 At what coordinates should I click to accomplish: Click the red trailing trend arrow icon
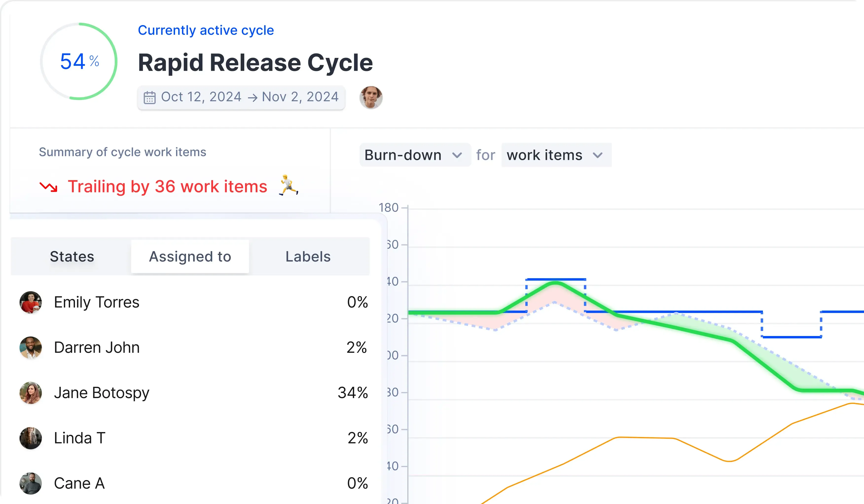point(48,187)
